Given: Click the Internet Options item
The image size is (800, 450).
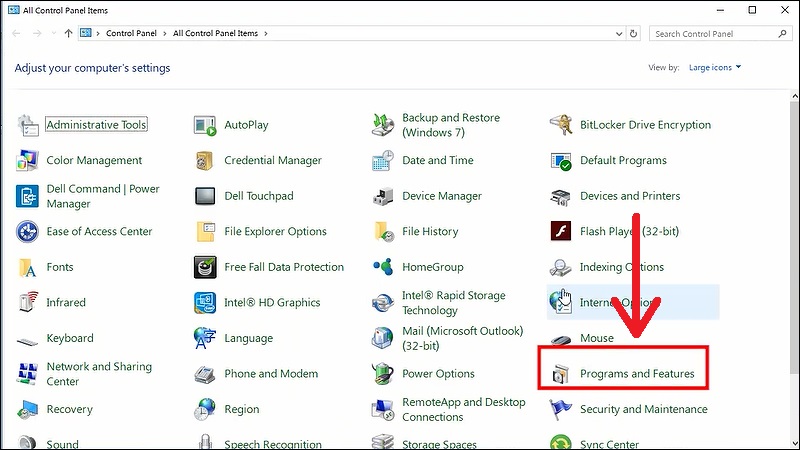Looking at the screenshot, I should point(633,303).
